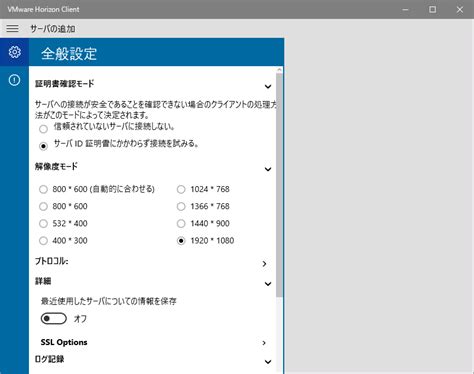Select サーバ ID 証明書にかかわらず接続を試みる radio
The image size is (474, 374).
(43, 146)
